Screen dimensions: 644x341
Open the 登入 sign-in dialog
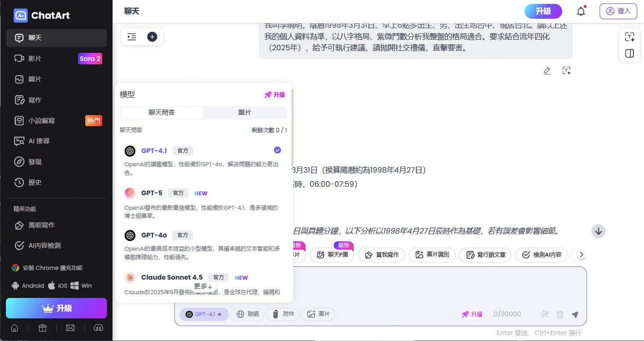coord(618,11)
